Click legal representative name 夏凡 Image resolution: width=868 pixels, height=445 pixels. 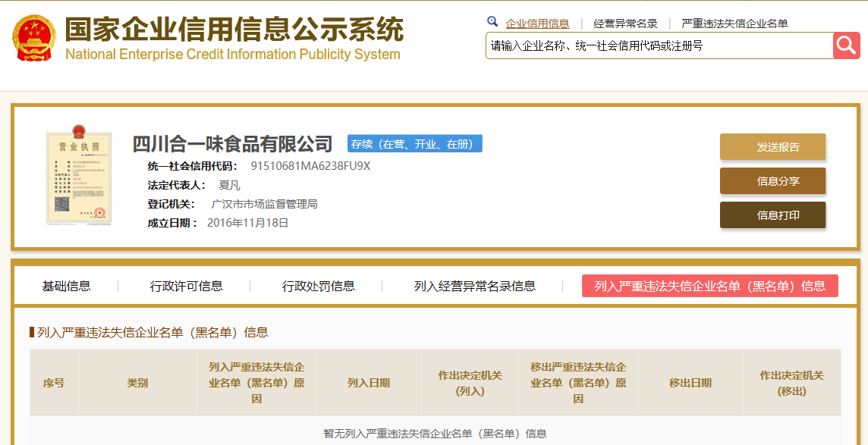click(x=229, y=185)
